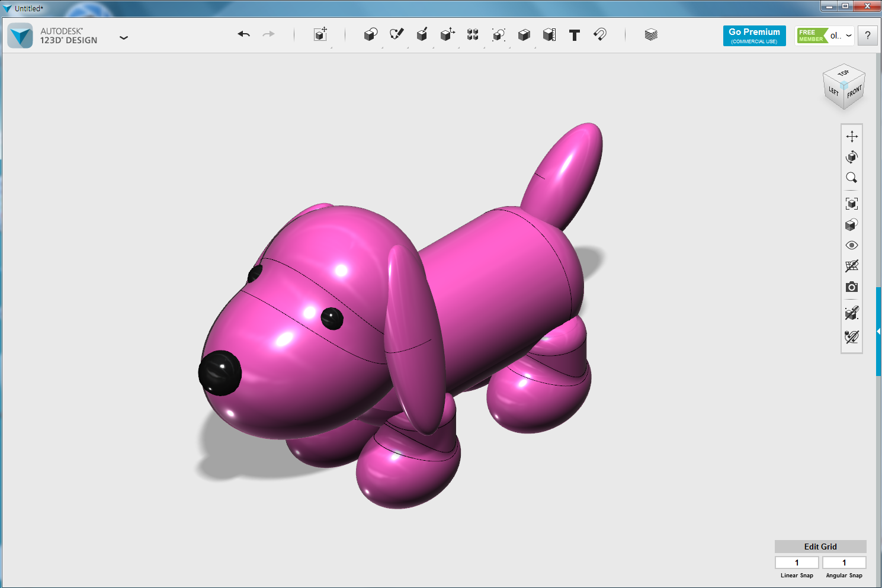Image resolution: width=882 pixels, height=588 pixels.
Task: Click the FREE MEMBER badge
Action: click(812, 36)
